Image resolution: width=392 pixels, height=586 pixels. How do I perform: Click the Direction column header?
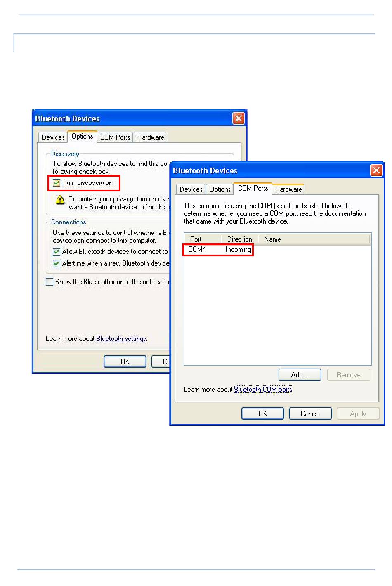(x=240, y=239)
